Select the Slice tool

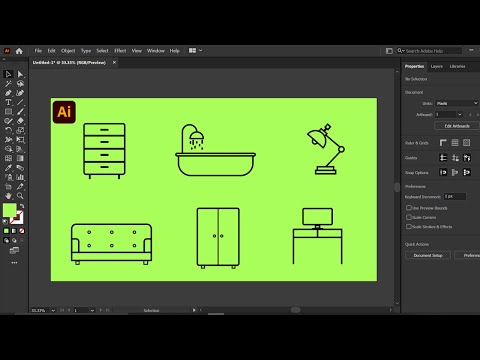[x=20, y=187]
